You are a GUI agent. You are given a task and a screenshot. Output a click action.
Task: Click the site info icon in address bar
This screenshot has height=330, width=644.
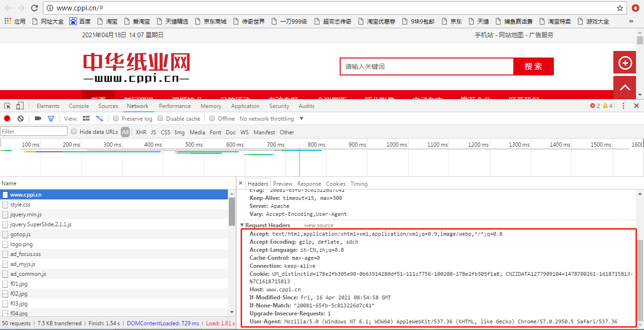click(50, 8)
